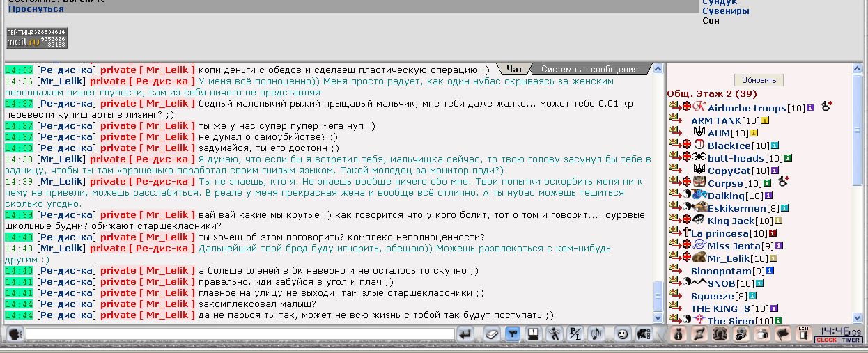Toggle the sound music note icon

(596, 334)
